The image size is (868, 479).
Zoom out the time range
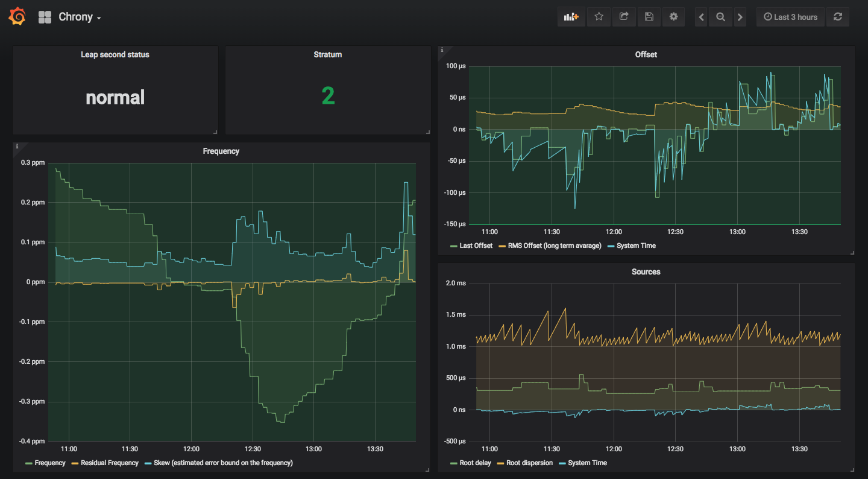click(x=720, y=17)
